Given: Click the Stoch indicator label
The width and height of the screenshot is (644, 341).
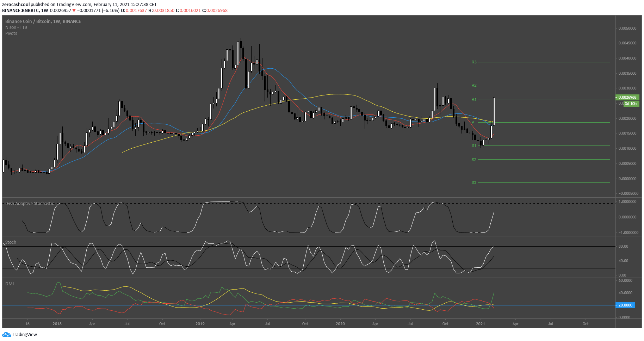Looking at the screenshot, I should click(x=11, y=242).
